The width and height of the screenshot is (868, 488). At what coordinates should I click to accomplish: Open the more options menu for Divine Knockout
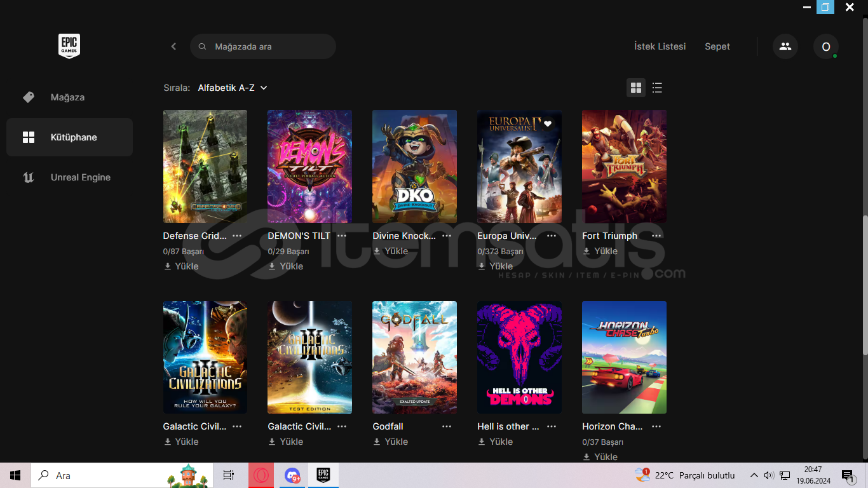[x=447, y=236]
